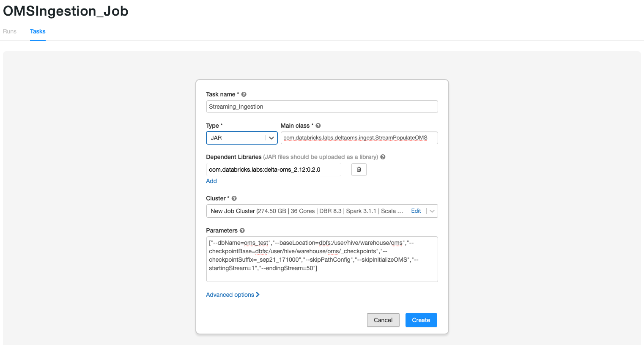Click the Main class help icon
Screen dimensions: 644x345
318,126
